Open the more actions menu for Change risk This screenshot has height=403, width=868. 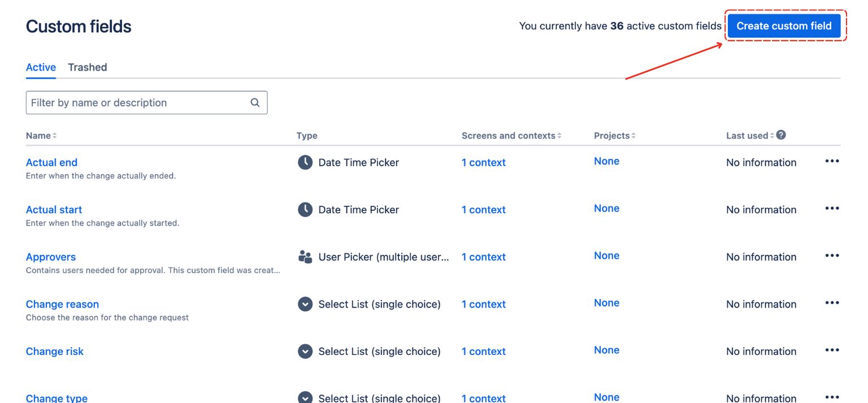(x=832, y=350)
